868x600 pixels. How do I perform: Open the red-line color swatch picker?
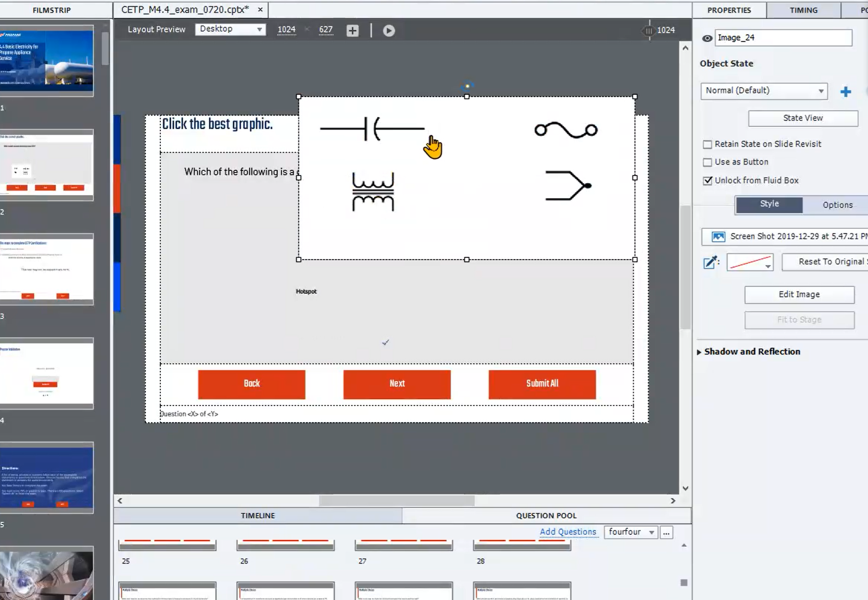[750, 262]
